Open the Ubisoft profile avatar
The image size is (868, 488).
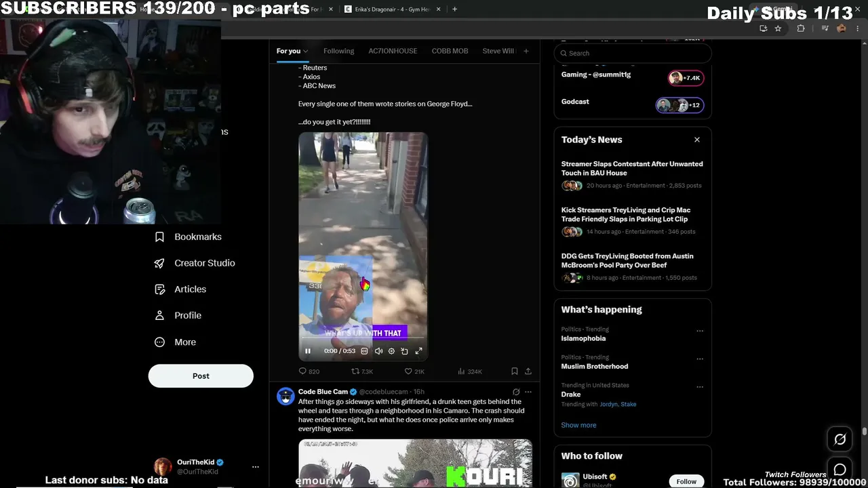(x=570, y=480)
